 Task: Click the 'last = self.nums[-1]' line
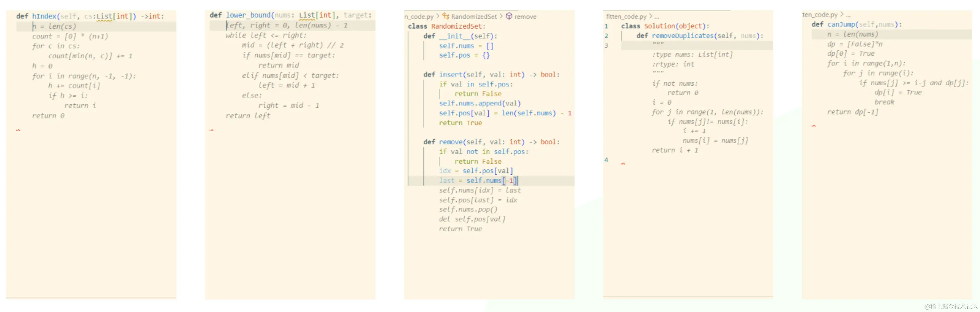point(478,181)
